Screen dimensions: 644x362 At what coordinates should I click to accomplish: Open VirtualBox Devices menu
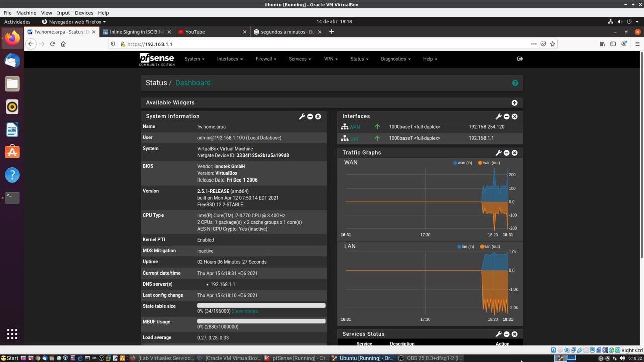84,13
